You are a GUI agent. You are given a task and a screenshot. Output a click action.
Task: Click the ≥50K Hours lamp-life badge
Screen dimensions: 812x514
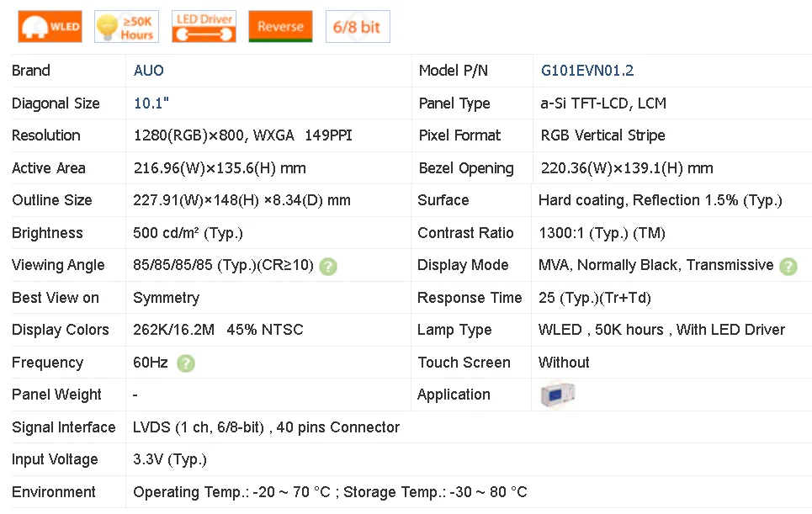pos(126,26)
